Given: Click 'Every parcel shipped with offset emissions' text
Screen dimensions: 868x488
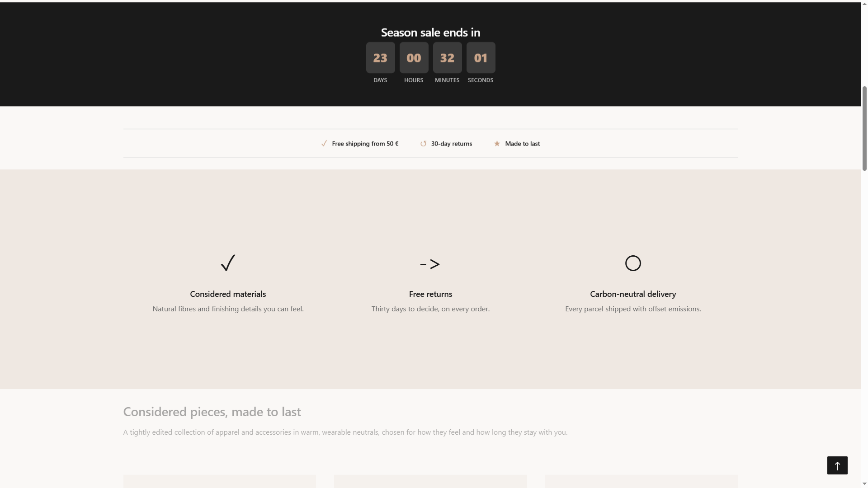Looking at the screenshot, I should click(633, 309).
